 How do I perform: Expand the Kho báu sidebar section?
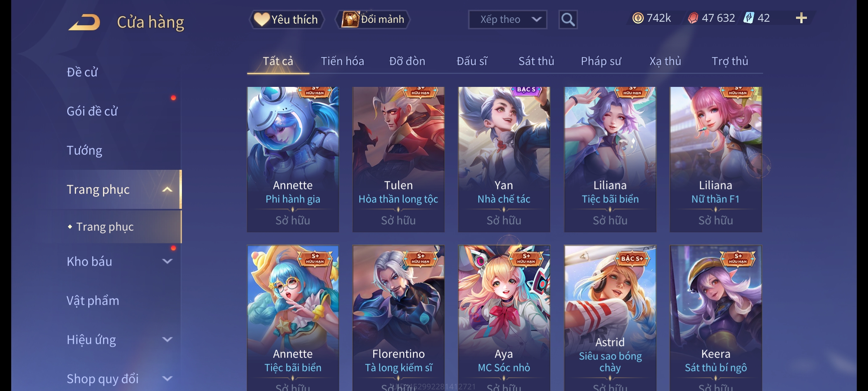167,261
